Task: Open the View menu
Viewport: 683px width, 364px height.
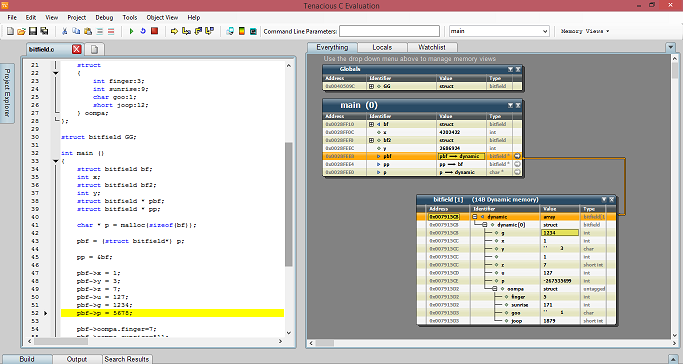Action: (x=51, y=17)
